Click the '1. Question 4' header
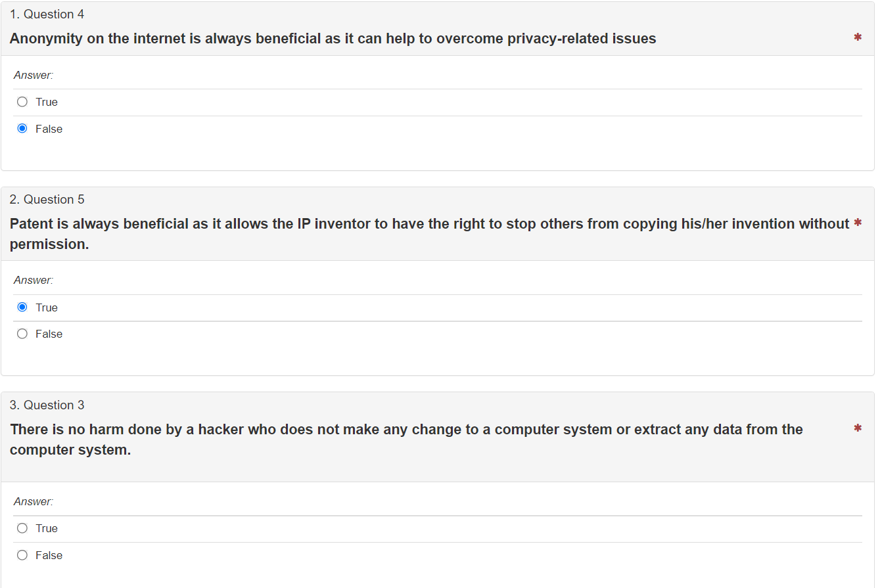Viewport: 880px width, 588px height. 47,14
